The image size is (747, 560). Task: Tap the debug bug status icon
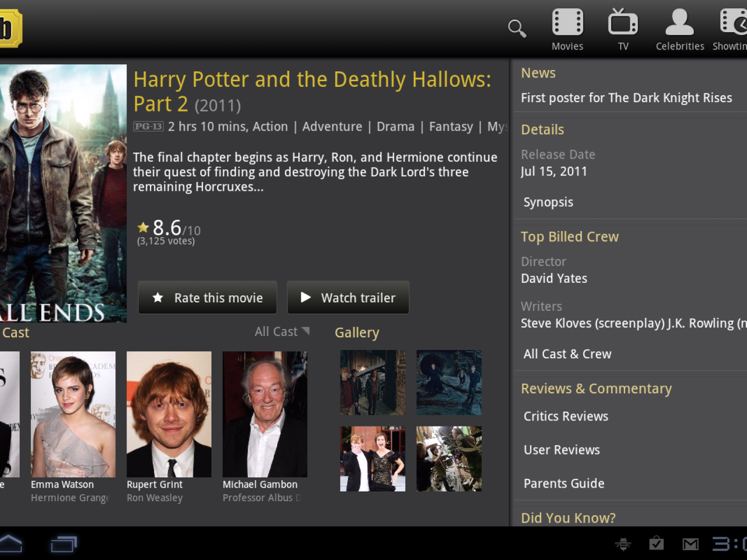[x=623, y=544]
